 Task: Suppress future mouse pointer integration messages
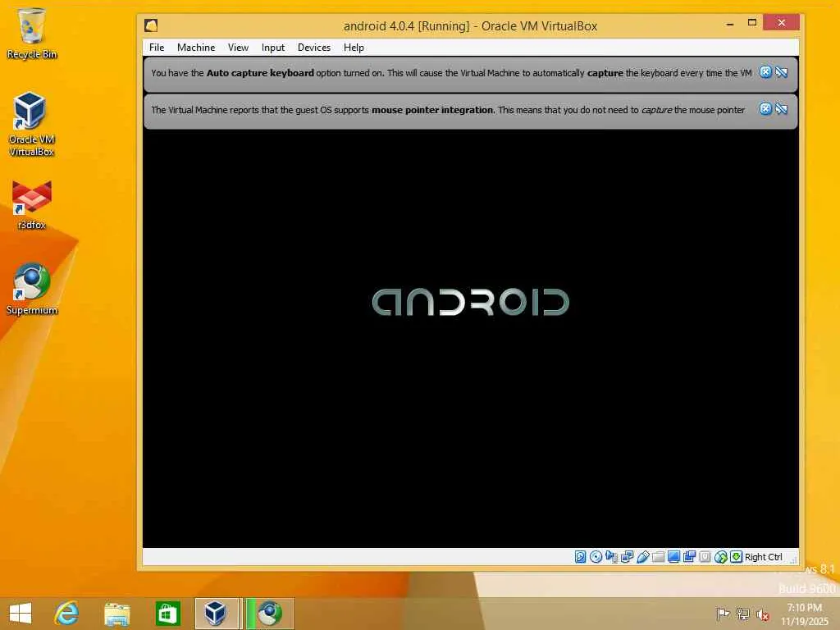click(782, 109)
